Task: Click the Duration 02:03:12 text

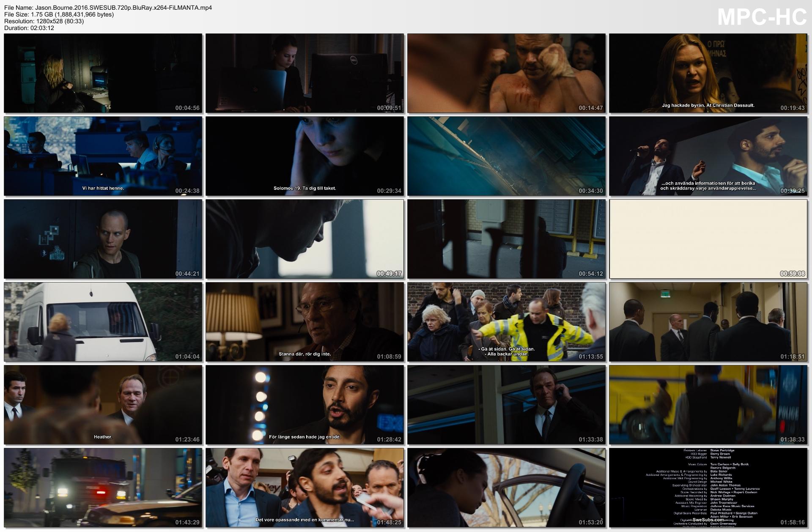Action: tap(29, 28)
